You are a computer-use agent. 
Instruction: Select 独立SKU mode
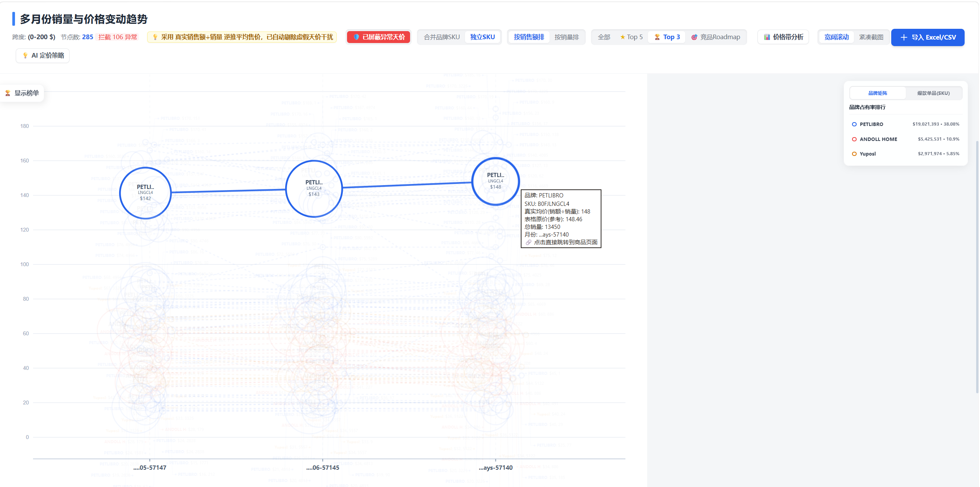(x=482, y=37)
